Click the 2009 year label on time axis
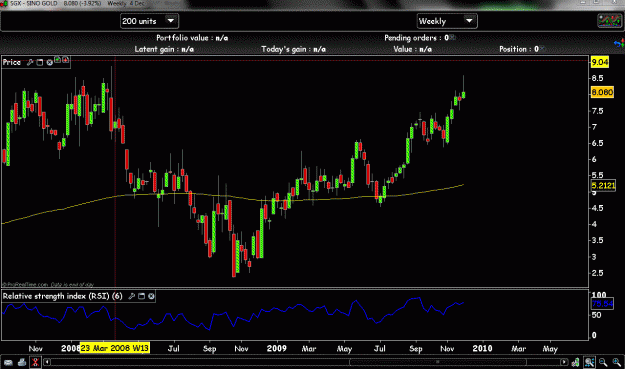This screenshot has width=625, height=369. (277, 348)
